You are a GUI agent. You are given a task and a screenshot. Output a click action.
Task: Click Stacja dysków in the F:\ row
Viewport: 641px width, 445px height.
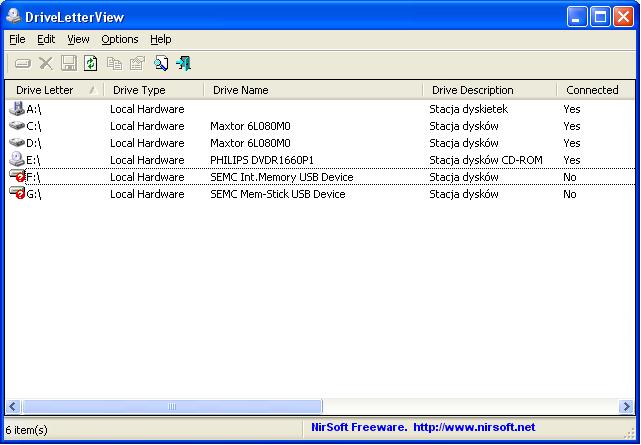click(464, 177)
